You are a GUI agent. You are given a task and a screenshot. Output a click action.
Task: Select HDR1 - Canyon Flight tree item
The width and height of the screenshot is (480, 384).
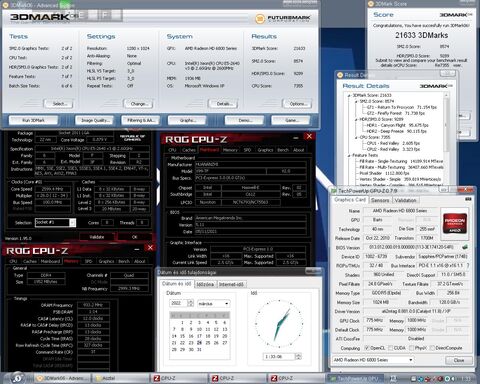tap(397, 125)
